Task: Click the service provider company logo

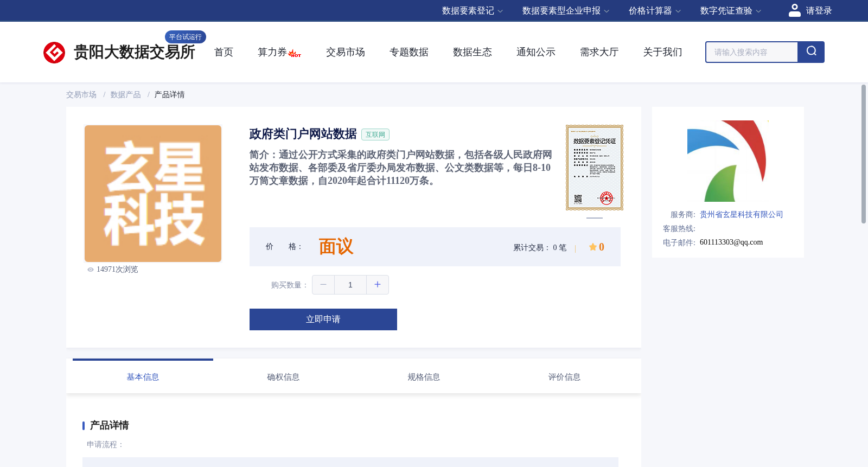Action: 727,161
